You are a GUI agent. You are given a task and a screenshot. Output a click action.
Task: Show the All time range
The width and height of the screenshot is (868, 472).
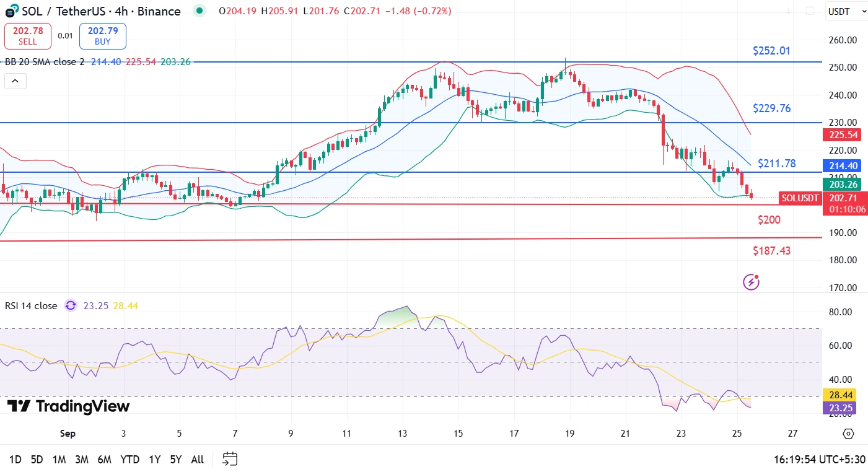pos(197,460)
